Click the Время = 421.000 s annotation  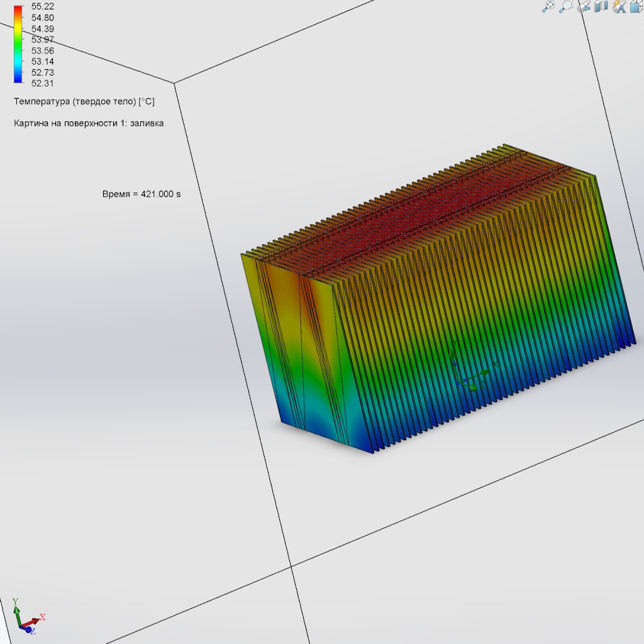click(142, 194)
